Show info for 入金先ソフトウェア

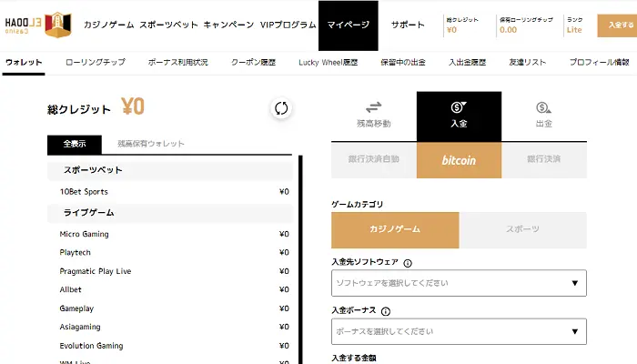click(408, 263)
